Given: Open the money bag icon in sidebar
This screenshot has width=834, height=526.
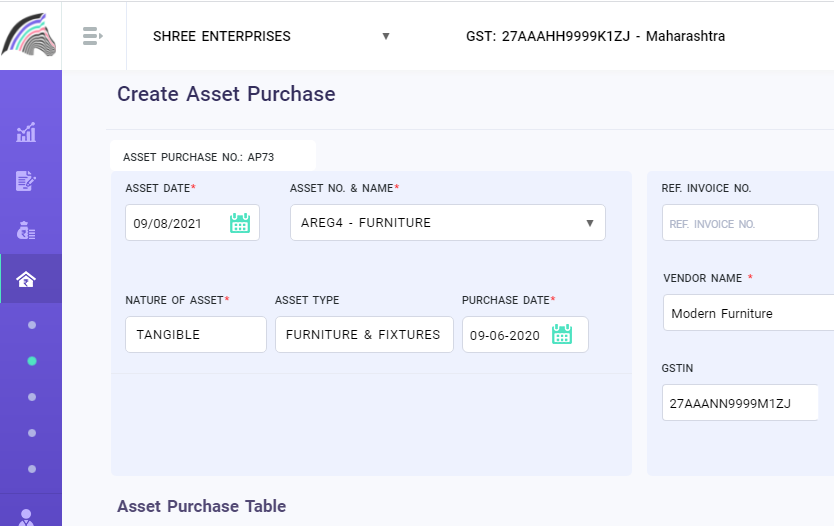Looking at the screenshot, I should [x=27, y=230].
